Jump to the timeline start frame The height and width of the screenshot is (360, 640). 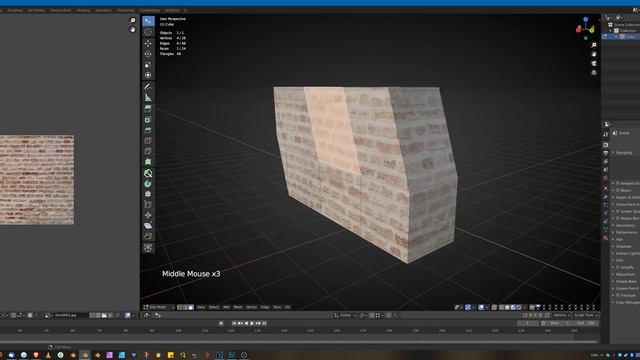tap(234, 323)
